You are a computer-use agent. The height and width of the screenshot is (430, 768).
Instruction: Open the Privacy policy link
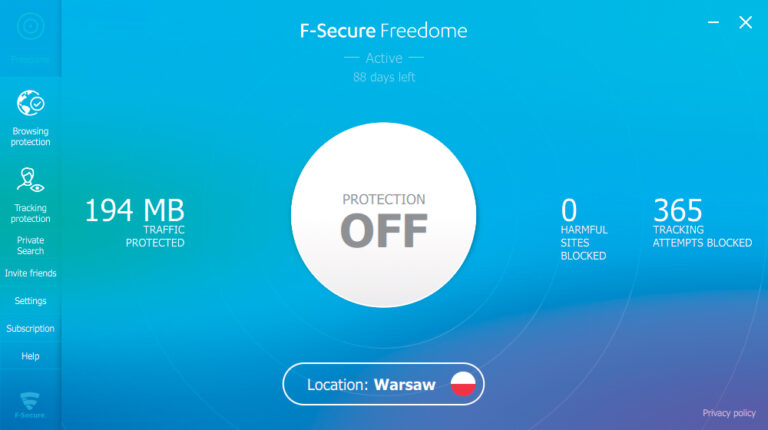[x=729, y=413]
